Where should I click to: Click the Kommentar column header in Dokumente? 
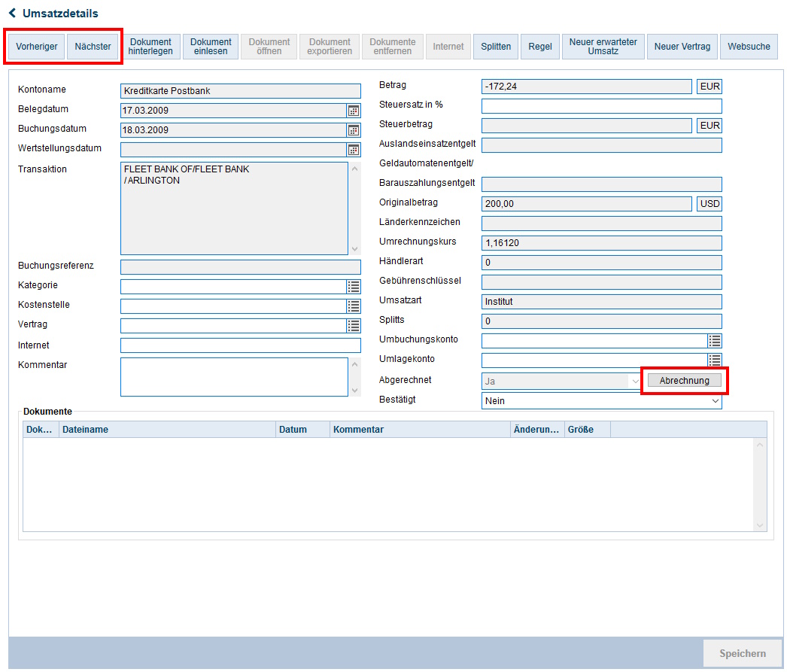[x=420, y=430]
